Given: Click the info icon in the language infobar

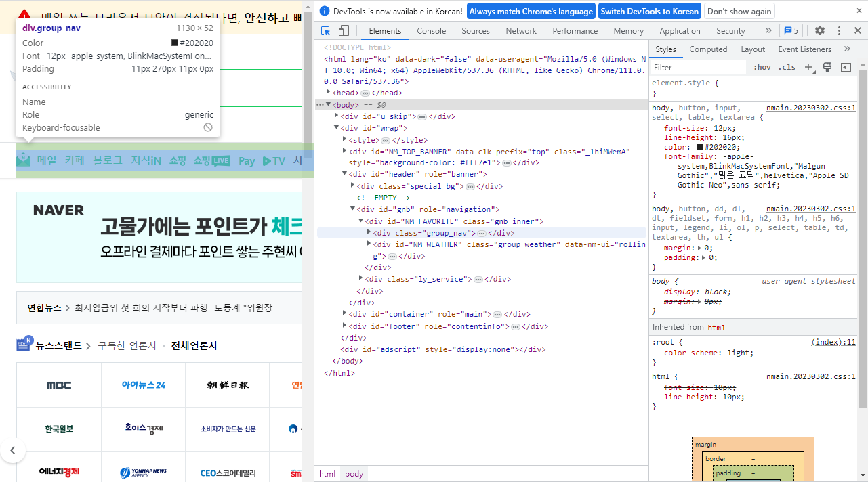Looking at the screenshot, I should tap(324, 12).
